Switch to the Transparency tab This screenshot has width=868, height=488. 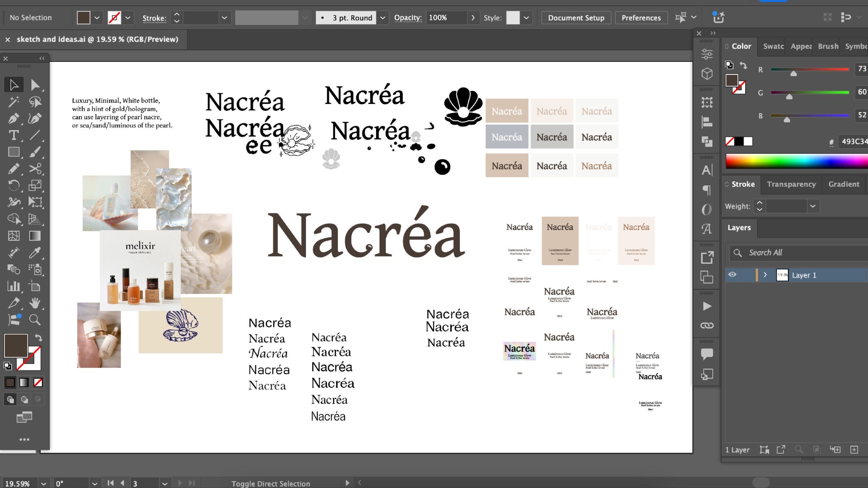pos(791,184)
